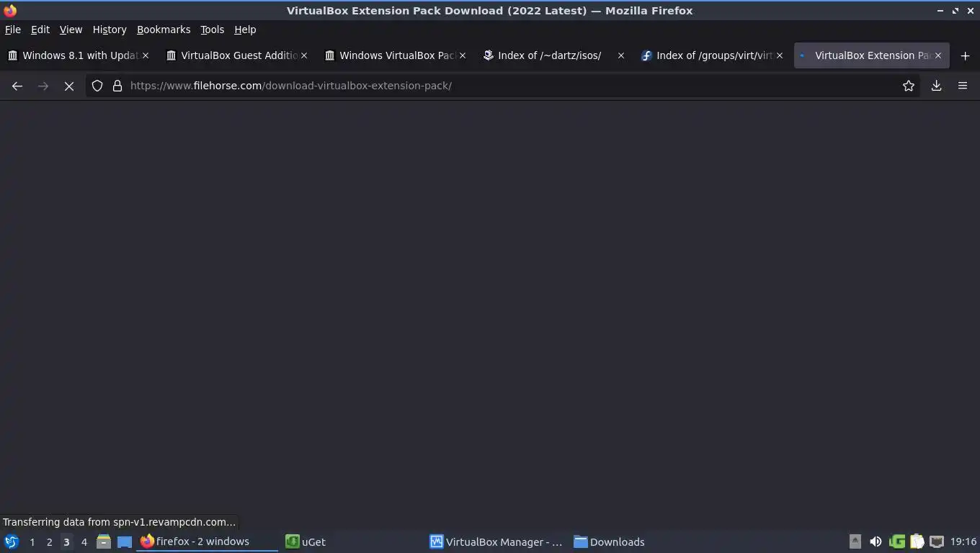Open the Firefox hamburger application menu

(963, 86)
